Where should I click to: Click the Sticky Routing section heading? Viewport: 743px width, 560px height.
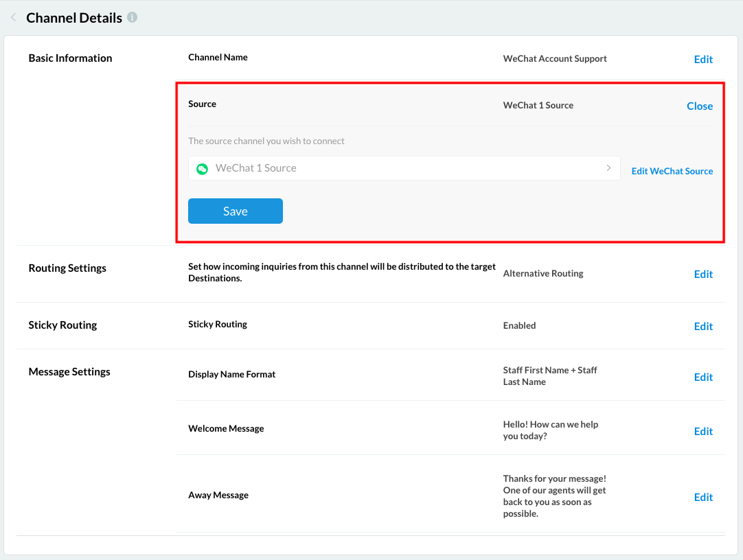[x=62, y=325]
